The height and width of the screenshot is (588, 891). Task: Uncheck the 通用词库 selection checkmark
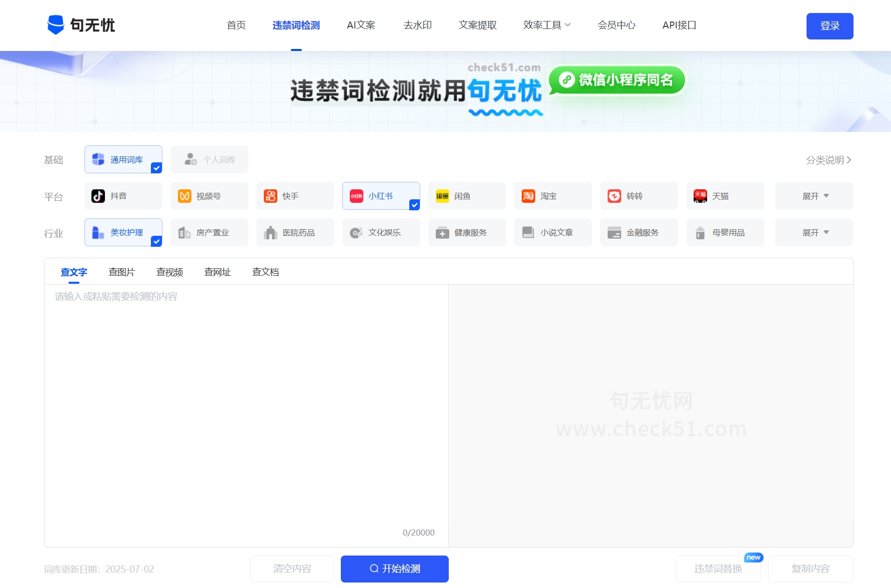pyautogui.click(x=156, y=168)
